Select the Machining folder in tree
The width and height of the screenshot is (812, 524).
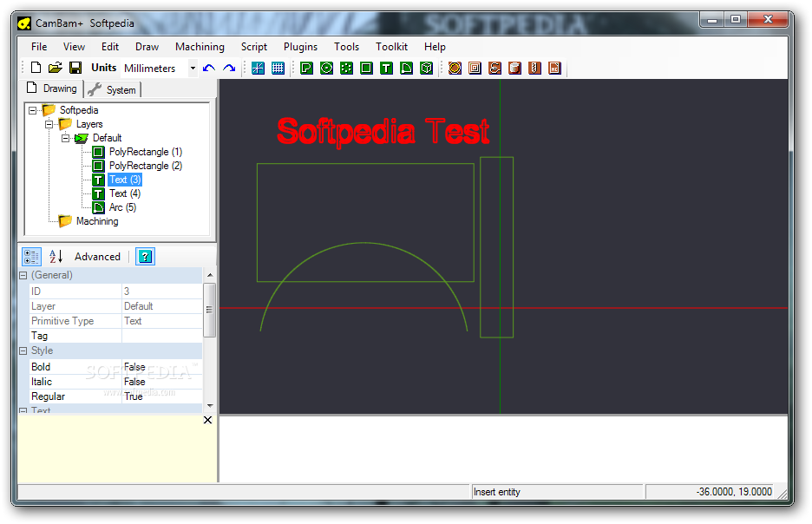[x=97, y=221]
